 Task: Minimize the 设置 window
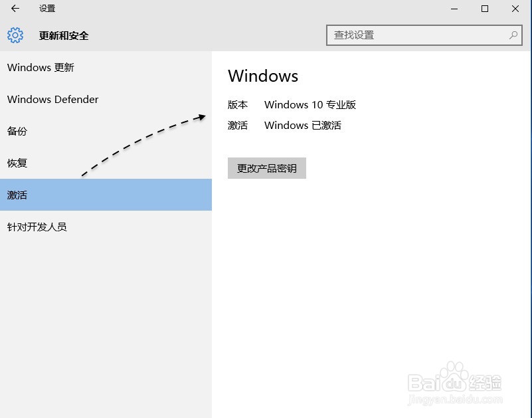click(454, 9)
